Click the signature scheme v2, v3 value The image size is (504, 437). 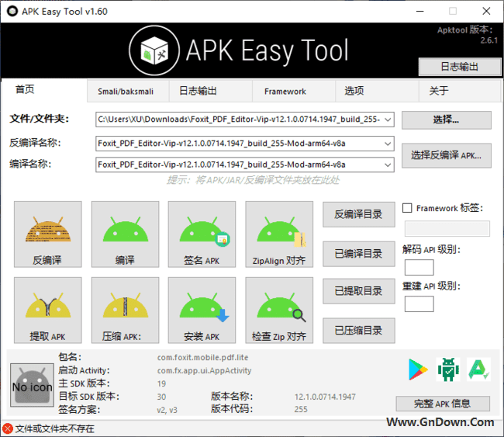(167, 410)
